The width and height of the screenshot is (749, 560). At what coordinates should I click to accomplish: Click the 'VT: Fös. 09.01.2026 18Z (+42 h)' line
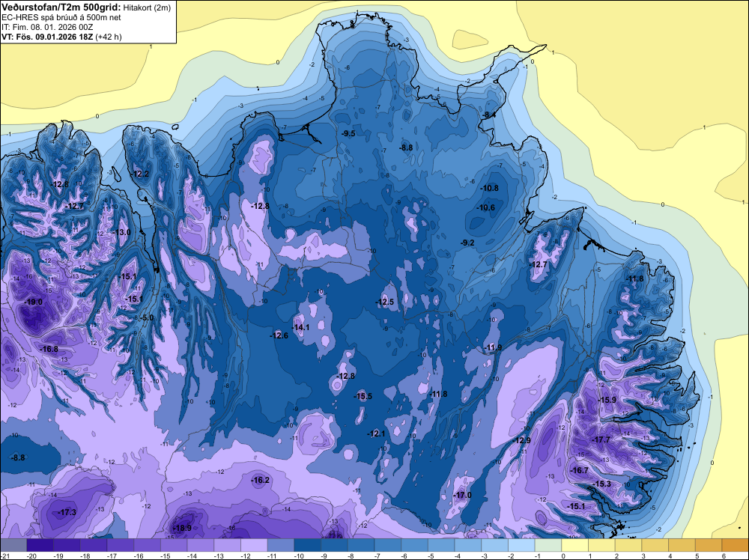[61, 37]
